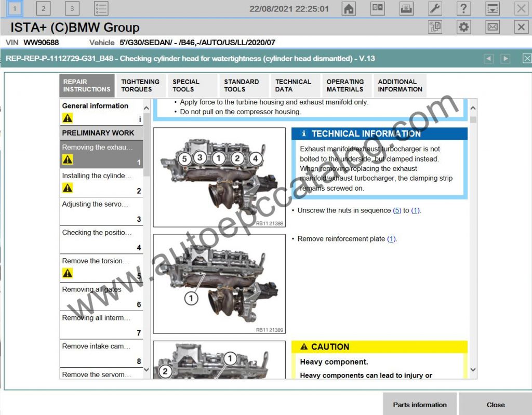Viewport: 532px width, 415px height.
Task: Select workspace button 2 in top bar
Action: point(44,8)
